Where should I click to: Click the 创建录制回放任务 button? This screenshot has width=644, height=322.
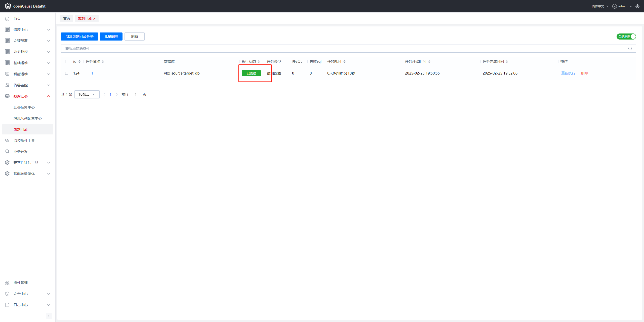[x=79, y=37]
